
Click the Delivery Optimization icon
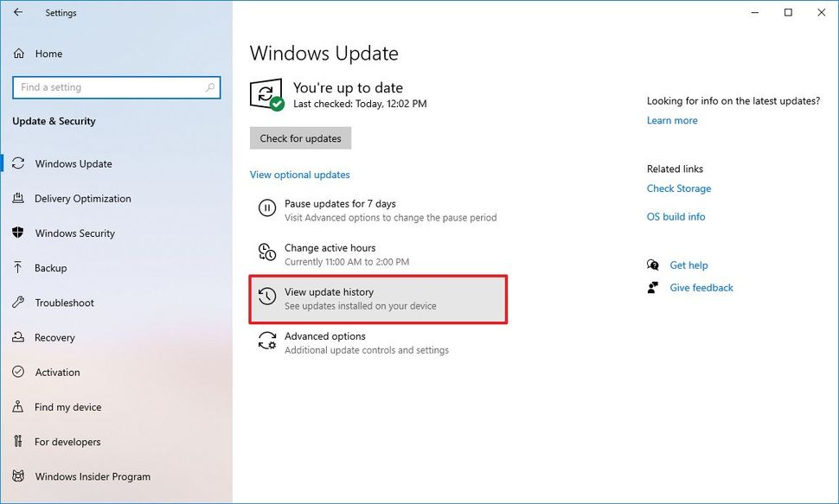[18, 198]
